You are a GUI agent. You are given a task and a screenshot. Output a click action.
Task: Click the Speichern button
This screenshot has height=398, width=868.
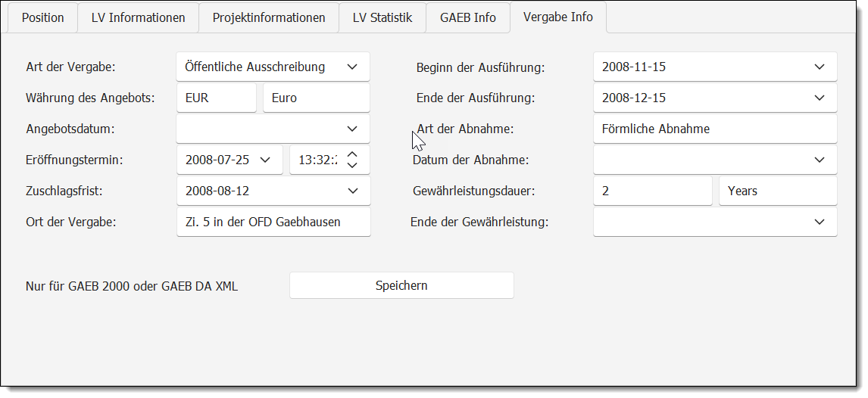pos(401,285)
